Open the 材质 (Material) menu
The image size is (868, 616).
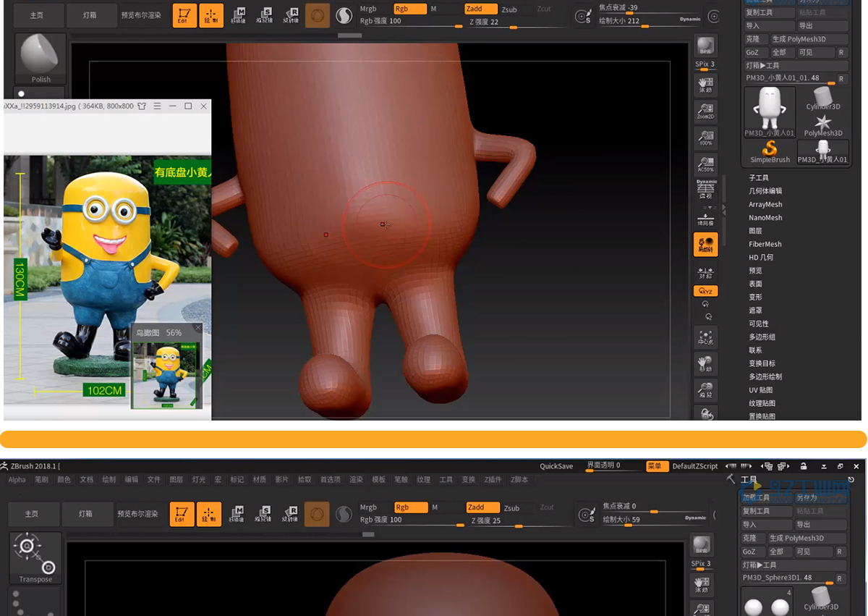(x=259, y=480)
